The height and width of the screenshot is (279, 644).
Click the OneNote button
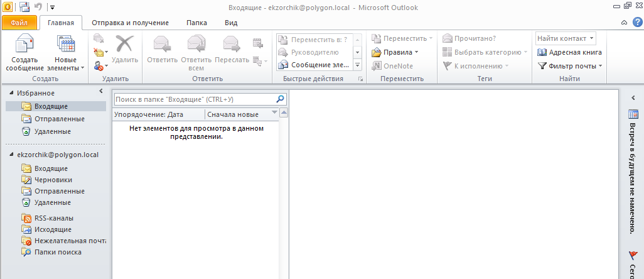point(392,66)
